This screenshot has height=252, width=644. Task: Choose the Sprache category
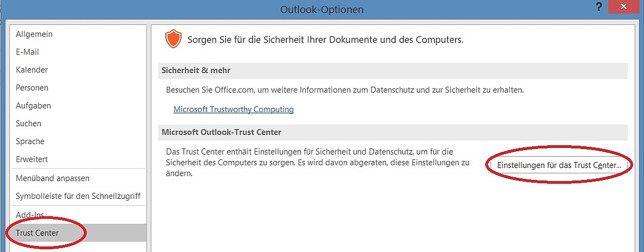coord(78,141)
